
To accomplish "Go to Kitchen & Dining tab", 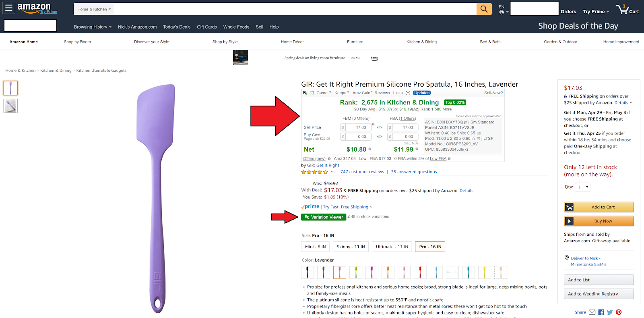I will [x=421, y=42].
